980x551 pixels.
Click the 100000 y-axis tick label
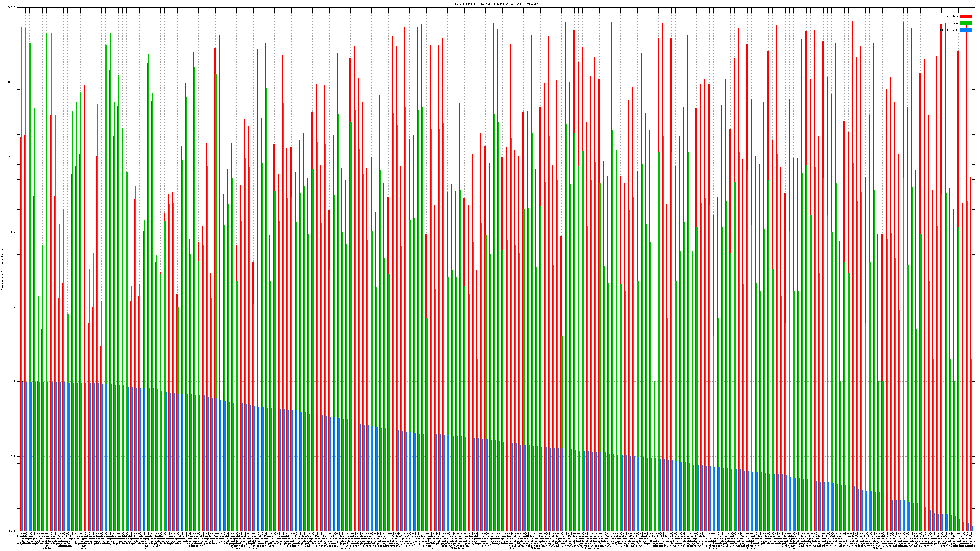pyautogui.click(x=11, y=8)
